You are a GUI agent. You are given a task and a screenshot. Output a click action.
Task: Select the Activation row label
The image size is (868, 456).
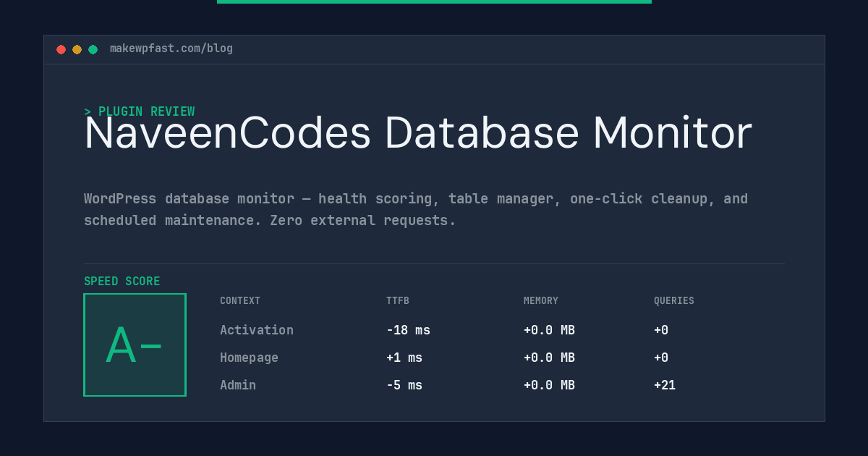click(257, 330)
